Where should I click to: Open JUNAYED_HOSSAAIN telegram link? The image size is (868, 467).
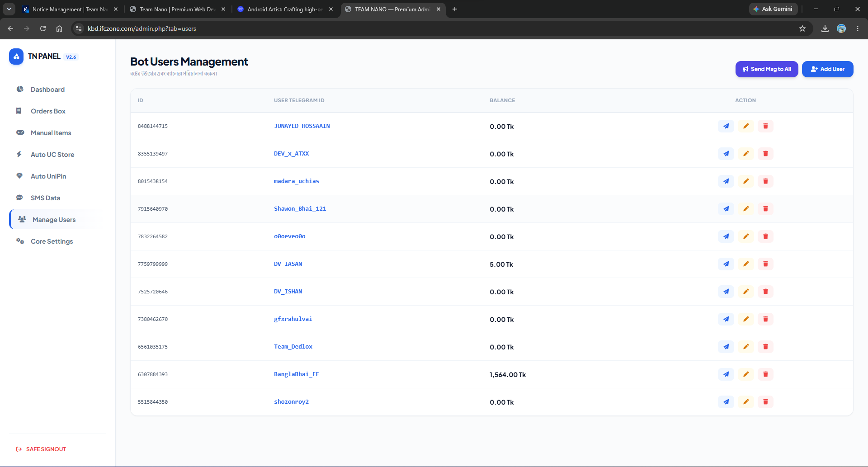click(302, 126)
